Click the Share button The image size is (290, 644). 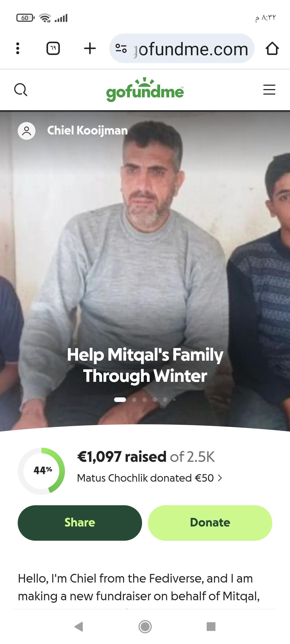pyautogui.click(x=80, y=523)
